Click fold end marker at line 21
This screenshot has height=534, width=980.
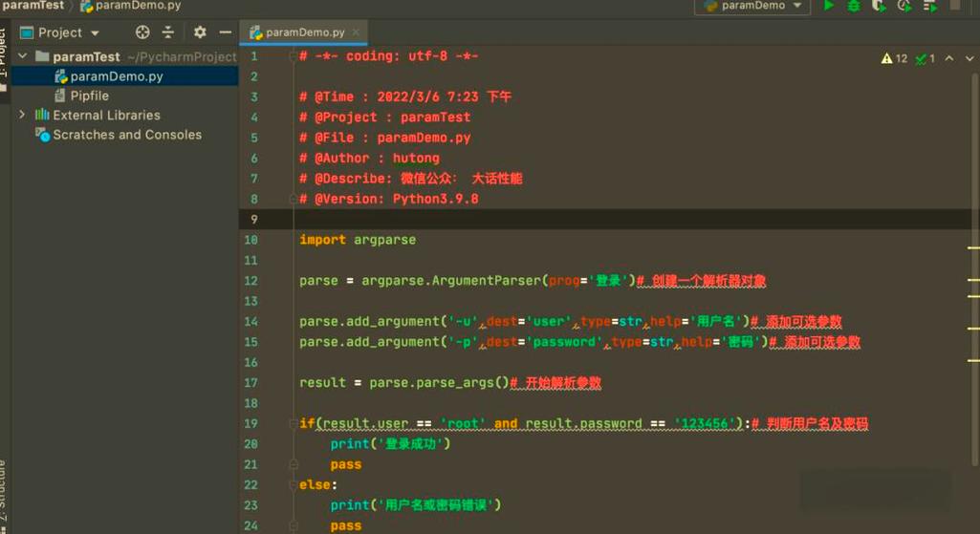(x=293, y=464)
